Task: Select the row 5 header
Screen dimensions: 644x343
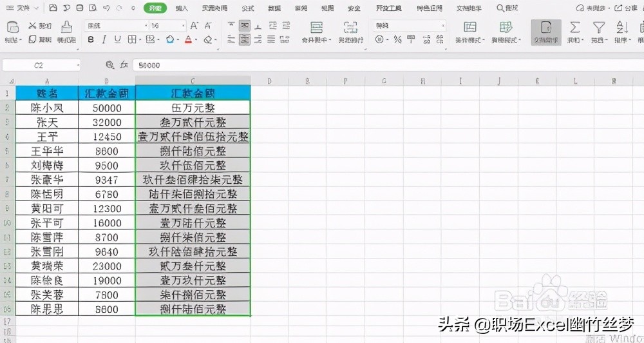Action: (x=7, y=151)
